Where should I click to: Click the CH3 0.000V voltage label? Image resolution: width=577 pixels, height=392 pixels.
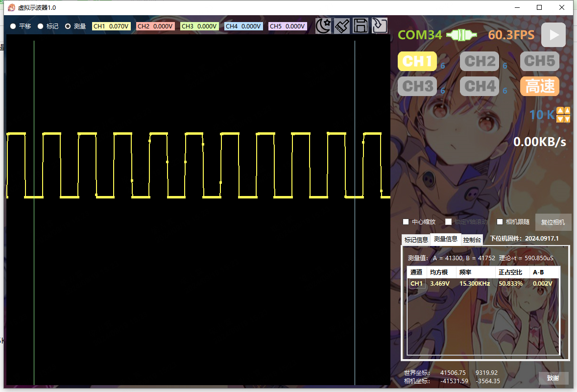point(199,26)
